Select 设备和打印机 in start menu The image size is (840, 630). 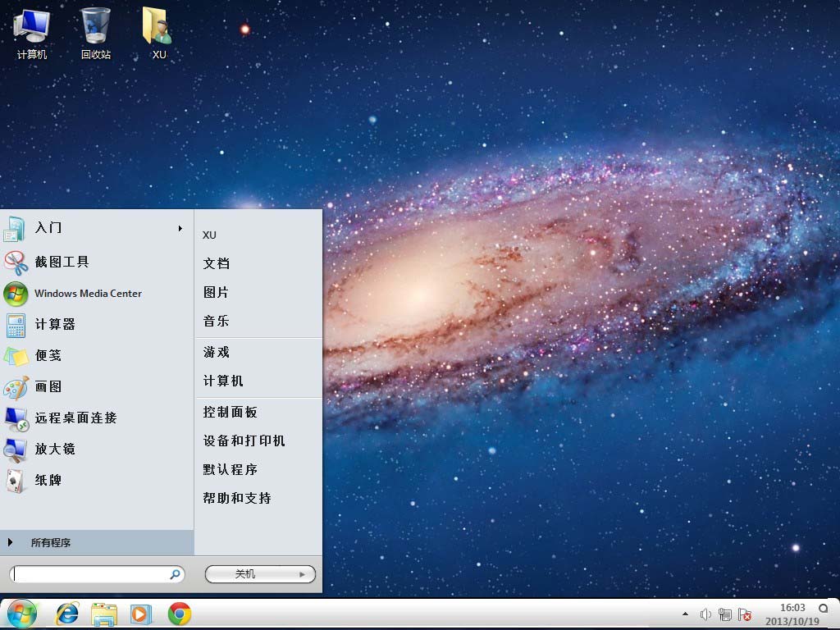(244, 441)
